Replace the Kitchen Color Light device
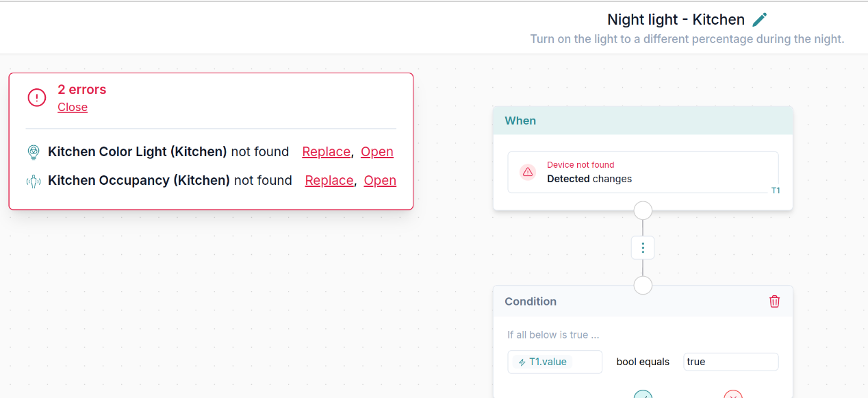Screen dimensions: 868x398 click(326, 151)
